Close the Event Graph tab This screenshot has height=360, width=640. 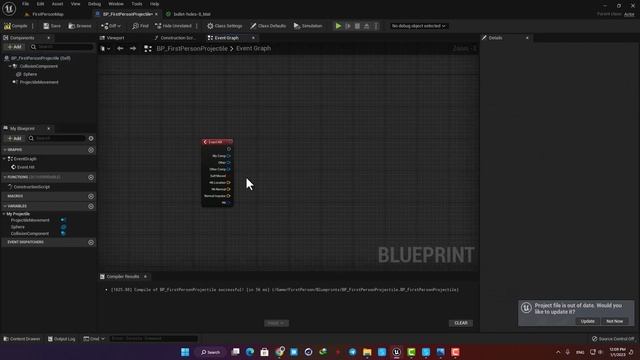click(x=253, y=38)
